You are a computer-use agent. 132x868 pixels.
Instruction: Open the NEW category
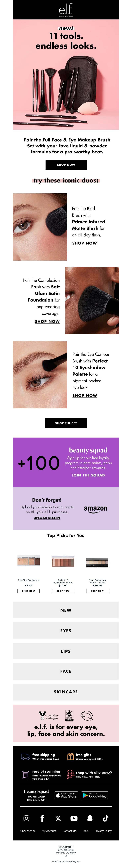pos(66,610)
